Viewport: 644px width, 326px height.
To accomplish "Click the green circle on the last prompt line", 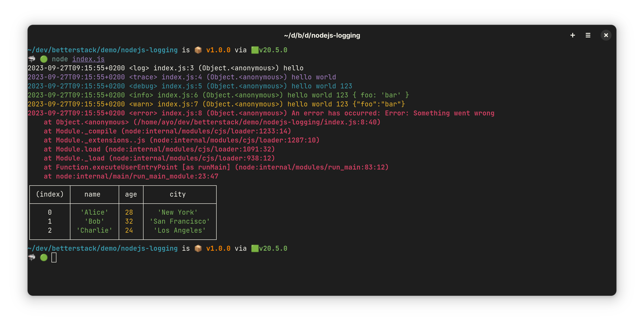I will [44, 257].
